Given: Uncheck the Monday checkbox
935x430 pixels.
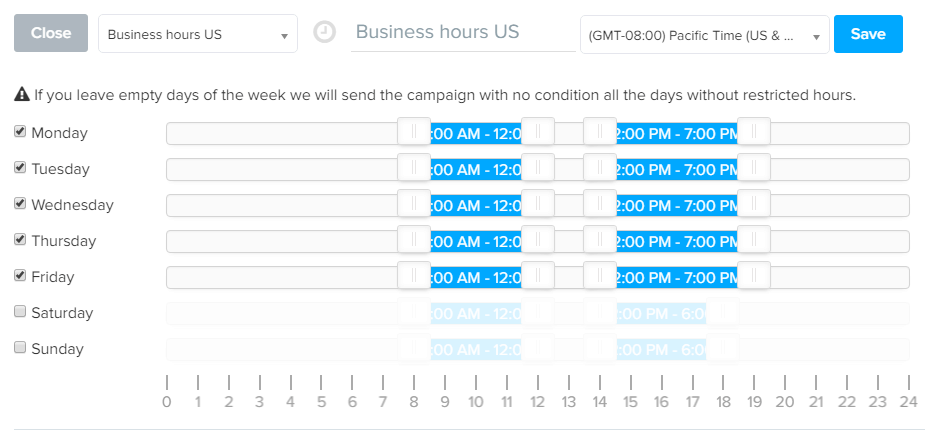Looking at the screenshot, I should 20,132.
